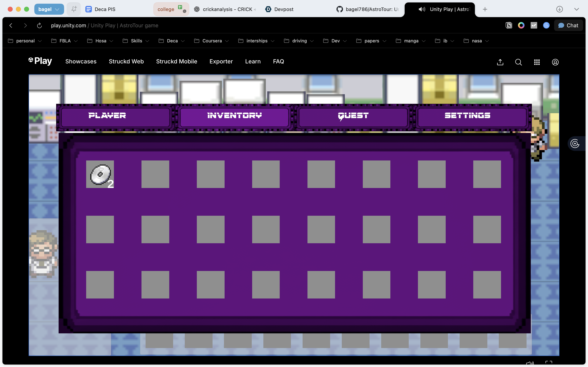The image size is (588, 367).
Task: Switch to the Quest tab in game menu
Action: pos(353,116)
